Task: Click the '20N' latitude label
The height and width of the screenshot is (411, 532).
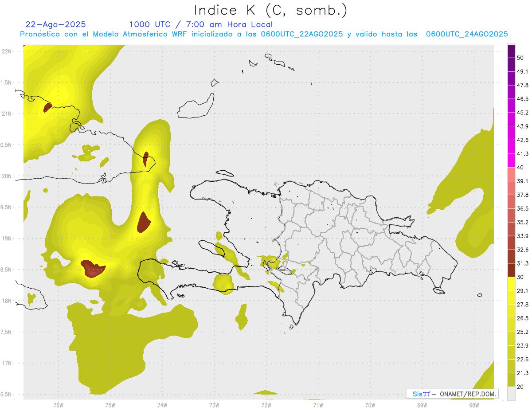Action: (x=7, y=176)
